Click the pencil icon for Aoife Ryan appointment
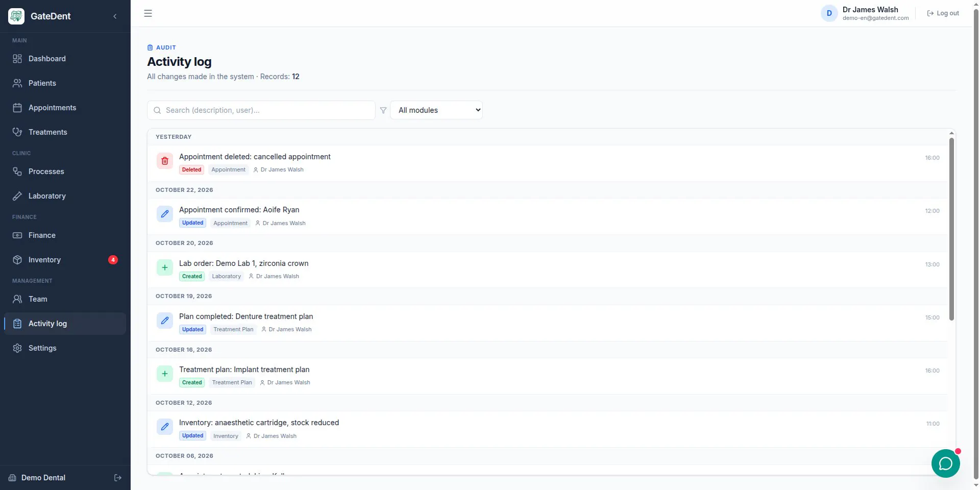This screenshot has height=490, width=980. pos(165,214)
